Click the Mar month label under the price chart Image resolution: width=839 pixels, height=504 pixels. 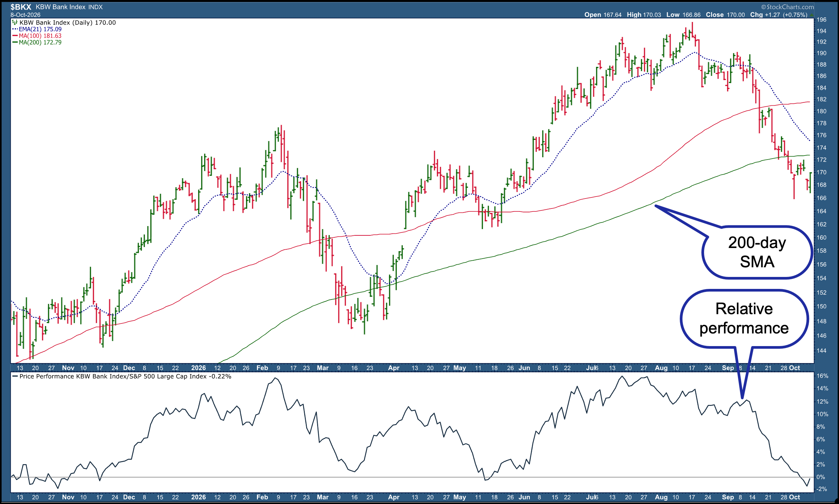(322, 368)
